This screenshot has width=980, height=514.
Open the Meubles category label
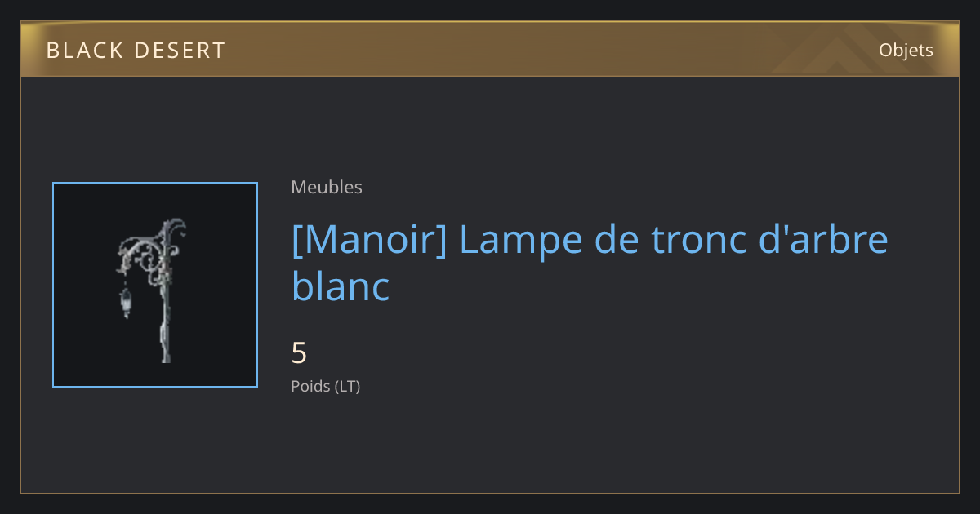point(327,187)
